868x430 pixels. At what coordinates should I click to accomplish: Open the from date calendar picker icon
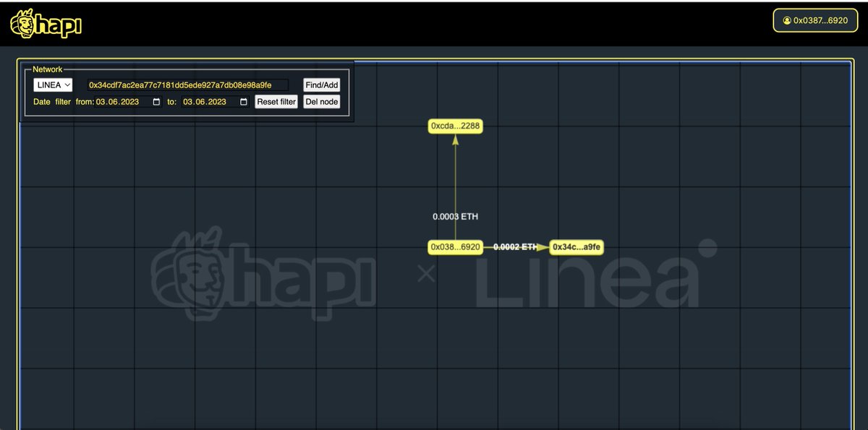tap(157, 102)
